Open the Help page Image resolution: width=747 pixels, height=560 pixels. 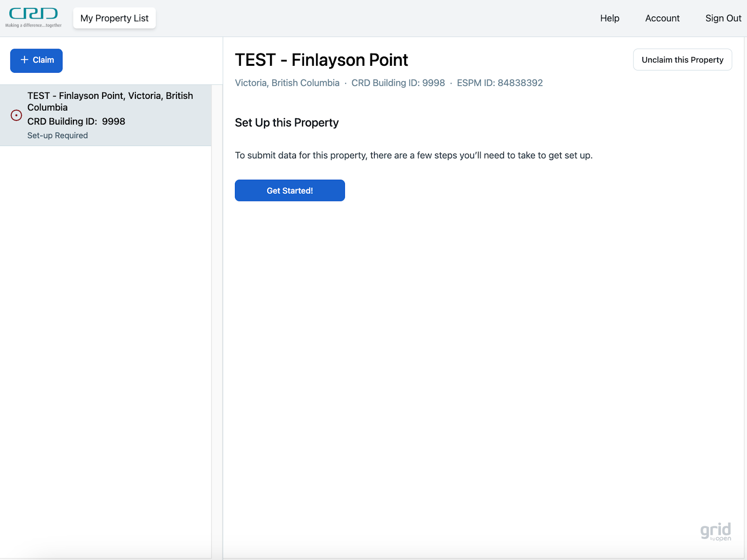[x=609, y=18]
